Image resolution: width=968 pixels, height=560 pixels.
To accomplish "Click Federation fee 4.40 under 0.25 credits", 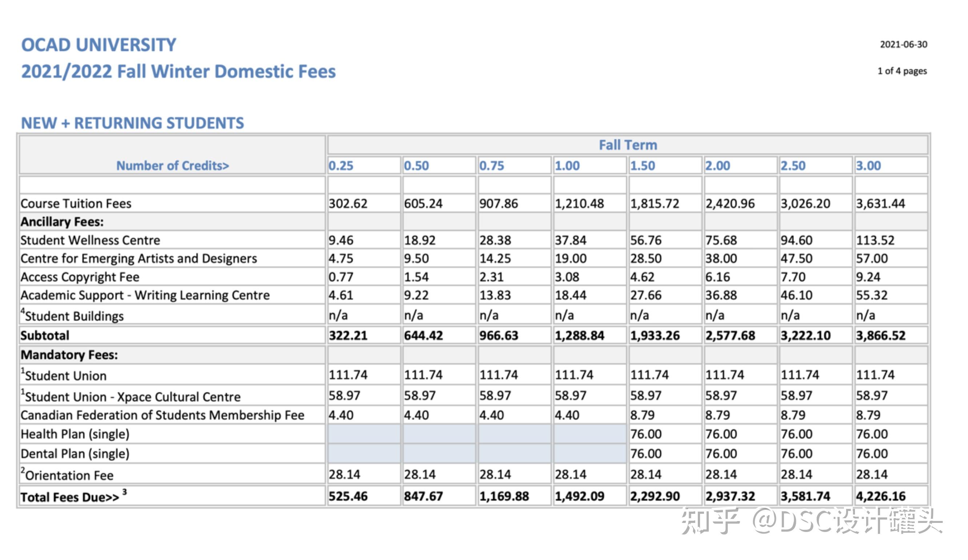I will [x=341, y=415].
